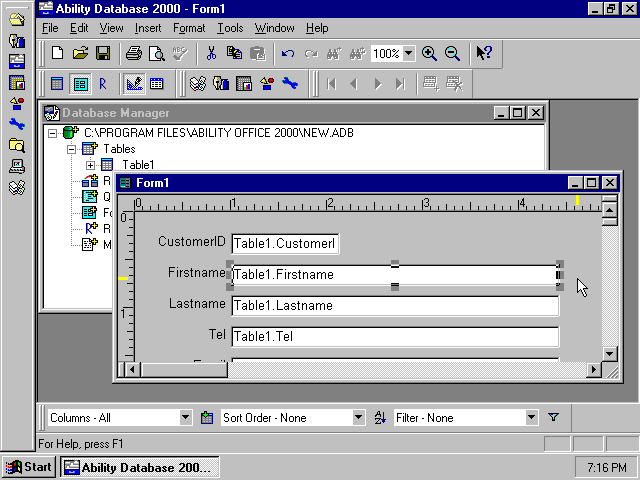
Task: Click the blue wrench icon in left sidebar
Action: (x=17, y=124)
